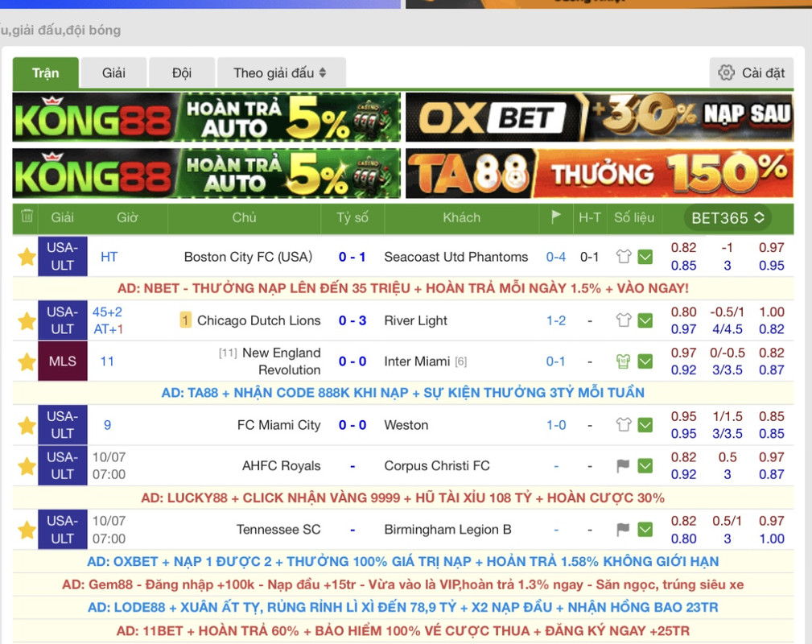Expand green odds arrow for AHFC Royals row
The width and height of the screenshot is (812, 644).
(x=645, y=466)
